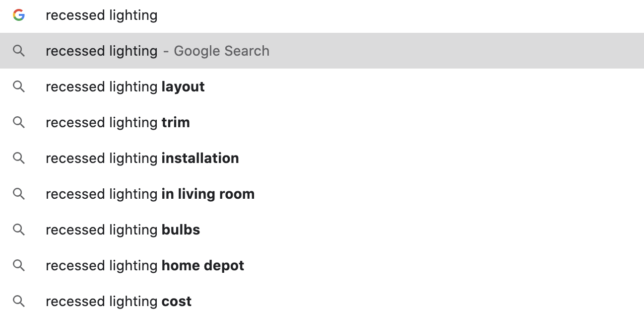
Task: Click the magnifier icon next to 'cost' suggestion
Action: point(19,301)
